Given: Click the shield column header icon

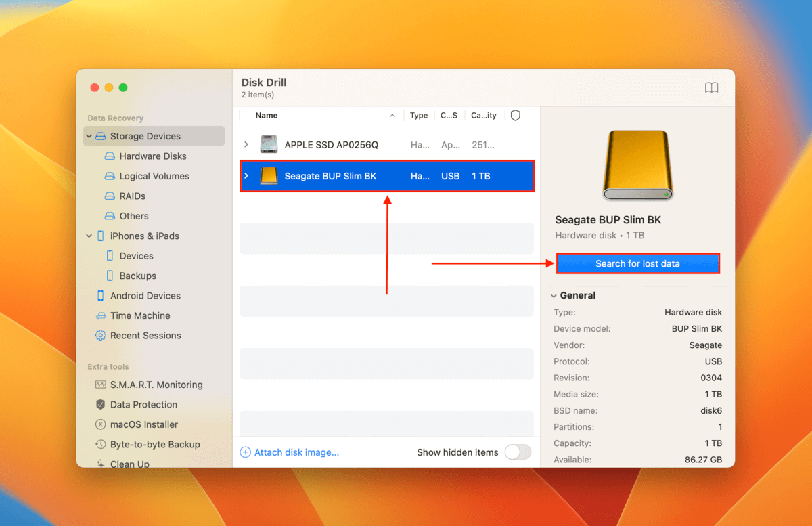Looking at the screenshot, I should (x=515, y=116).
